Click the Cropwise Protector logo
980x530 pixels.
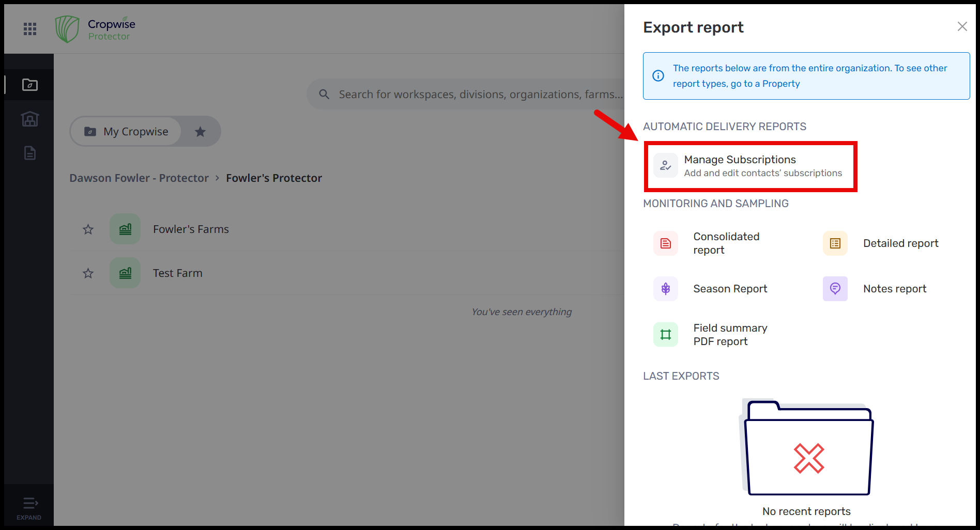click(x=95, y=29)
